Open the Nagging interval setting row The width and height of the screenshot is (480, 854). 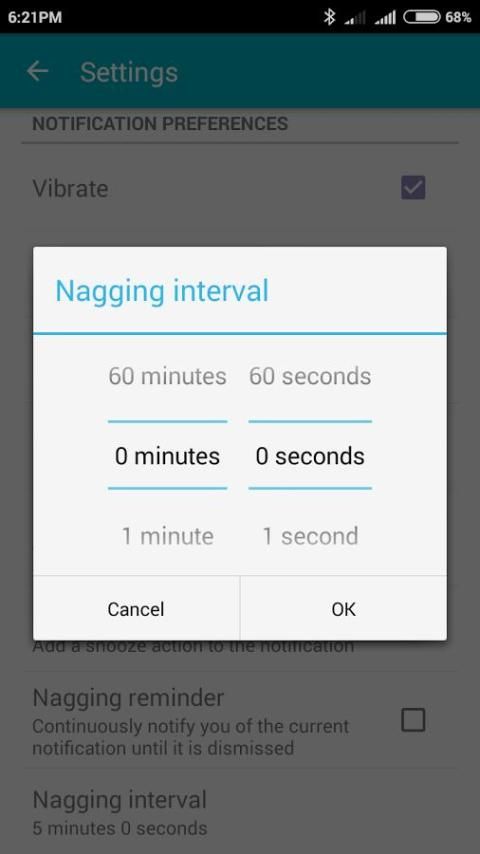[x=240, y=813]
